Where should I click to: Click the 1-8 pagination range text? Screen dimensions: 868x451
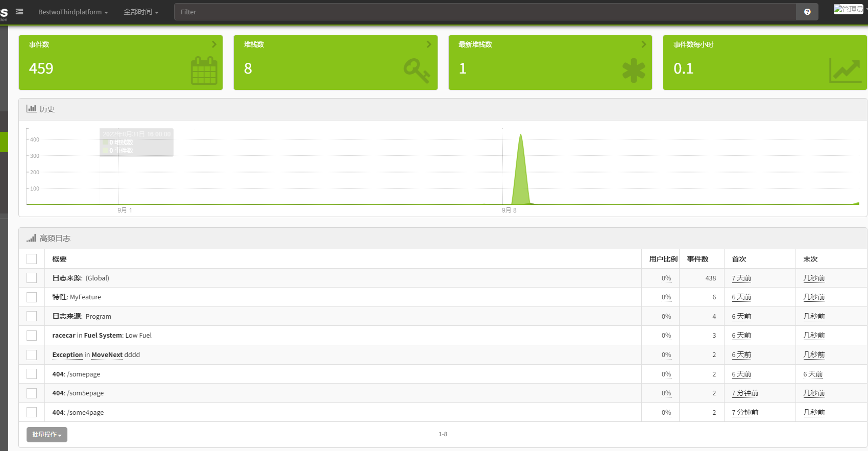(x=443, y=434)
